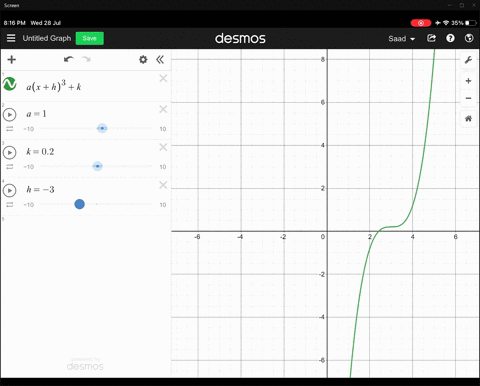Viewport: 480px width, 386px height.
Task: Collapse the expression list panel
Action: point(160,60)
